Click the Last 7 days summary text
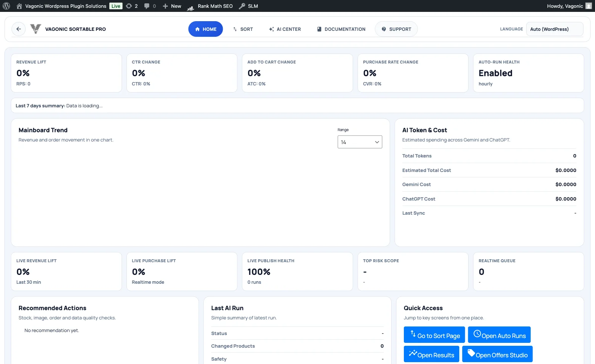This screenshot has height=364, width=595. (59, 106)
